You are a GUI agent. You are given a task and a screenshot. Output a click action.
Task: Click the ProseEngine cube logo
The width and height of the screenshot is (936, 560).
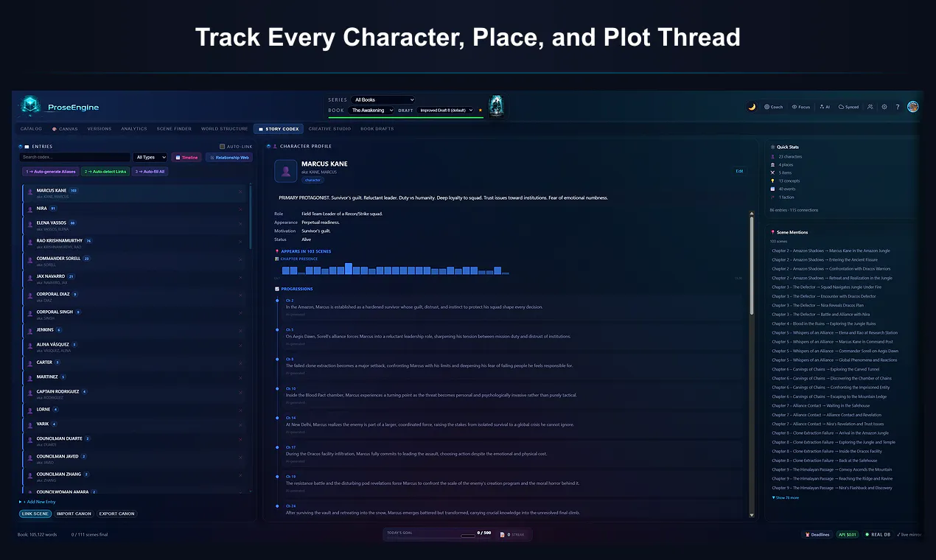pyautogui.click(x=30, y=106)
